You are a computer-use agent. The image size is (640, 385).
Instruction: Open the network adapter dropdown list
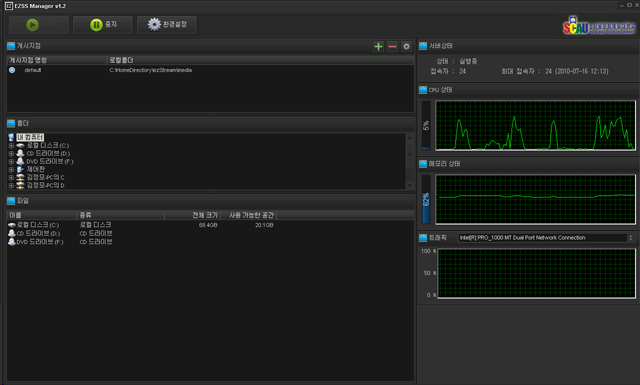(x=631, y=238)
